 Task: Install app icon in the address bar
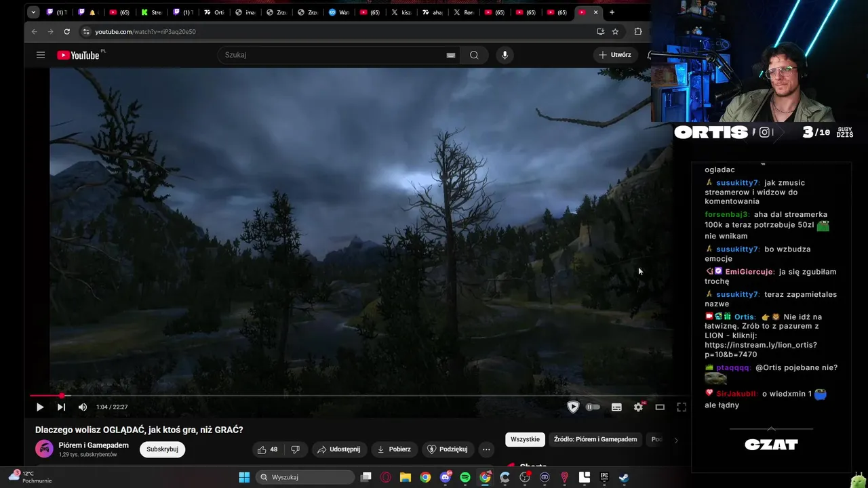click(600, 32)
